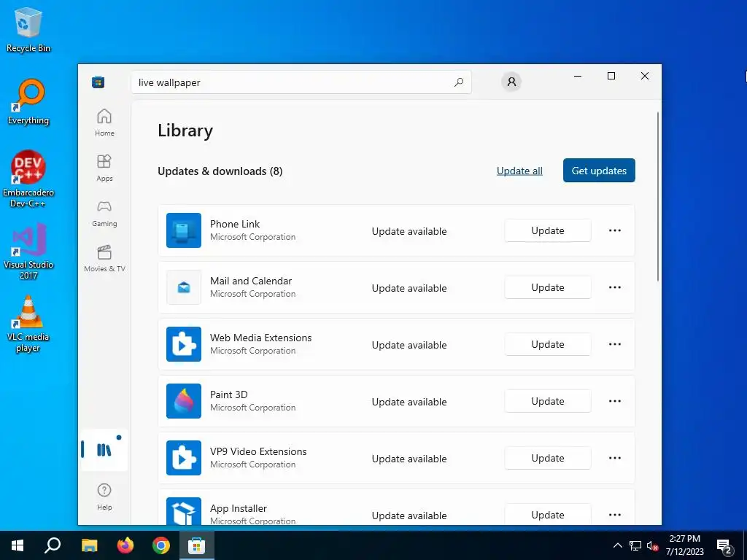Image resolution: width=747 pixels, height=560 pixels.
Task: Click the muted volume tray icon
Action: pyautogui.click(x=653, y=545)
